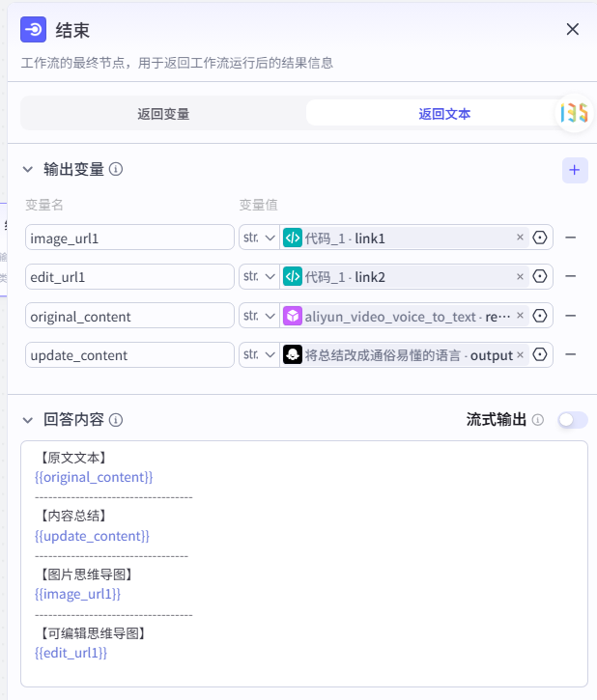The width and height of the screenshot is (597, 700).
Task: Clear the 代码_1 · link1 reference with its x
Action: tap(520, 238)
